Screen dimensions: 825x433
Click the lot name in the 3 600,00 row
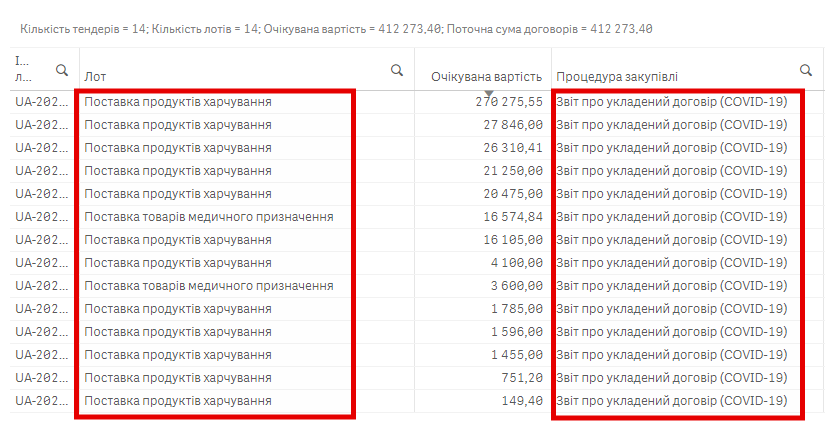click(x=209, y=286)
